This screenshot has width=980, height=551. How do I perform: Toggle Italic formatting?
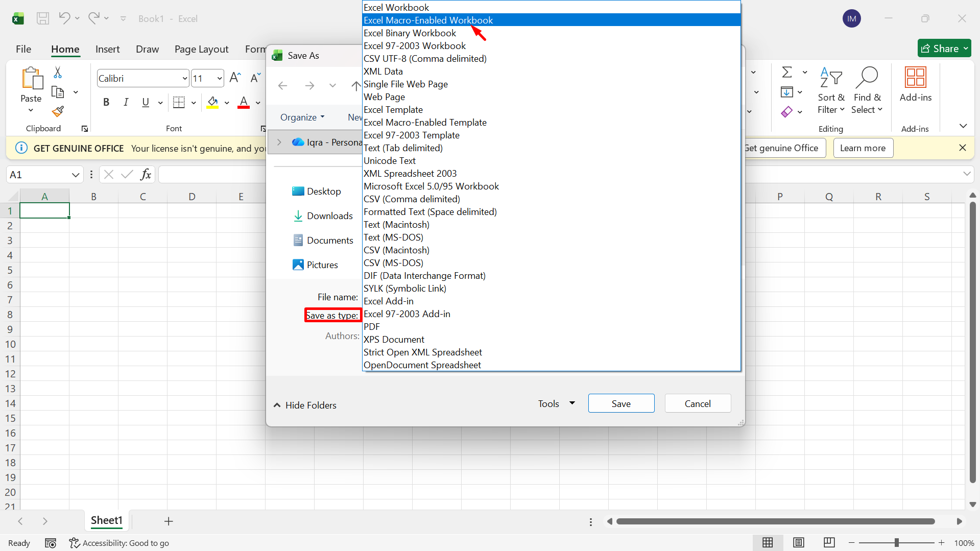[126, 102]
